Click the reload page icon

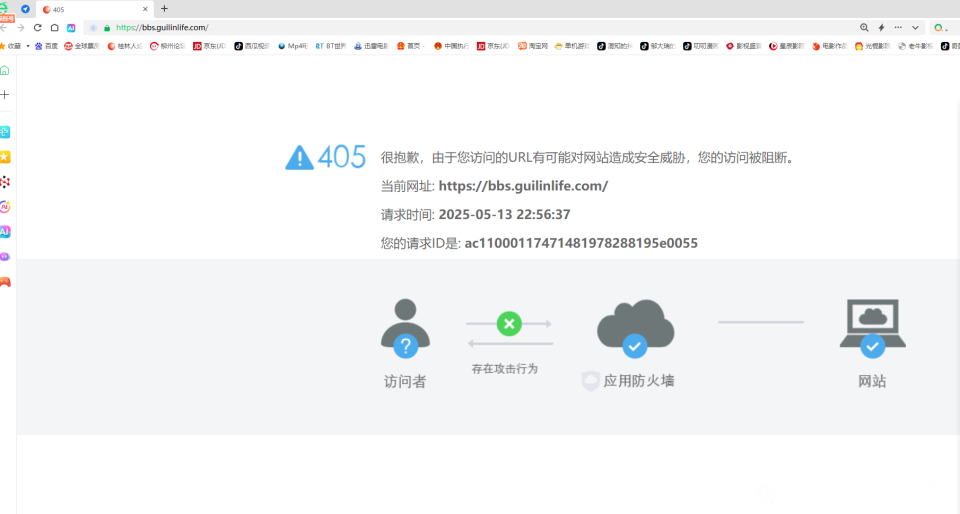pos(38,28)
